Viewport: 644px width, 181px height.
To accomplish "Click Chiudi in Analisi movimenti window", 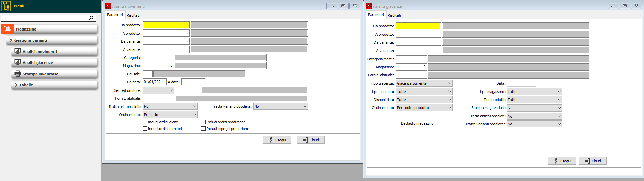I will coord(310,140).
